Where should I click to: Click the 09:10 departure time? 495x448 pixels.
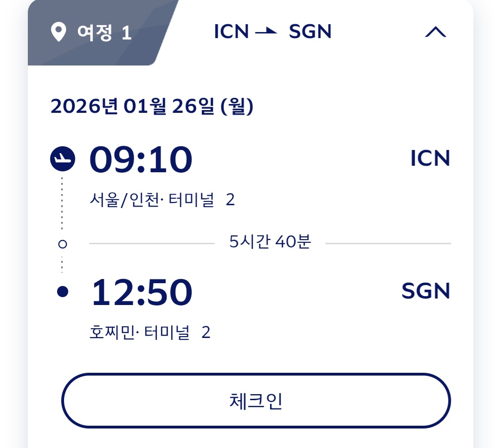(141, 159)
